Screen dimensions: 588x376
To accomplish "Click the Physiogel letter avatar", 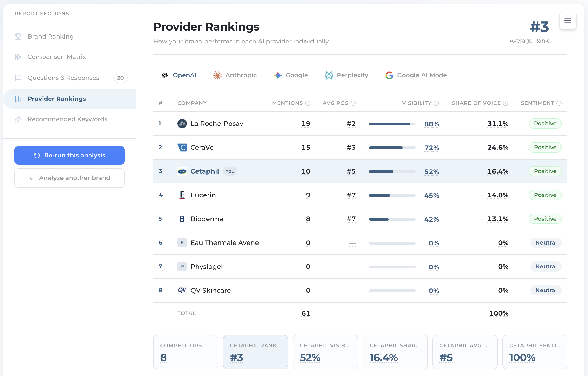I will pos(182,267).
